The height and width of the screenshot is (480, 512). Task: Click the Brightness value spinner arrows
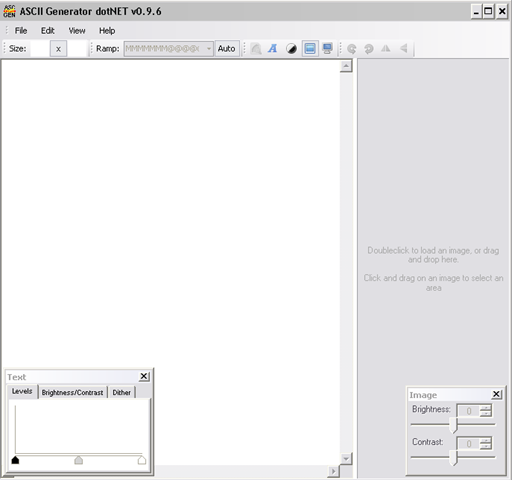[485, 411]
